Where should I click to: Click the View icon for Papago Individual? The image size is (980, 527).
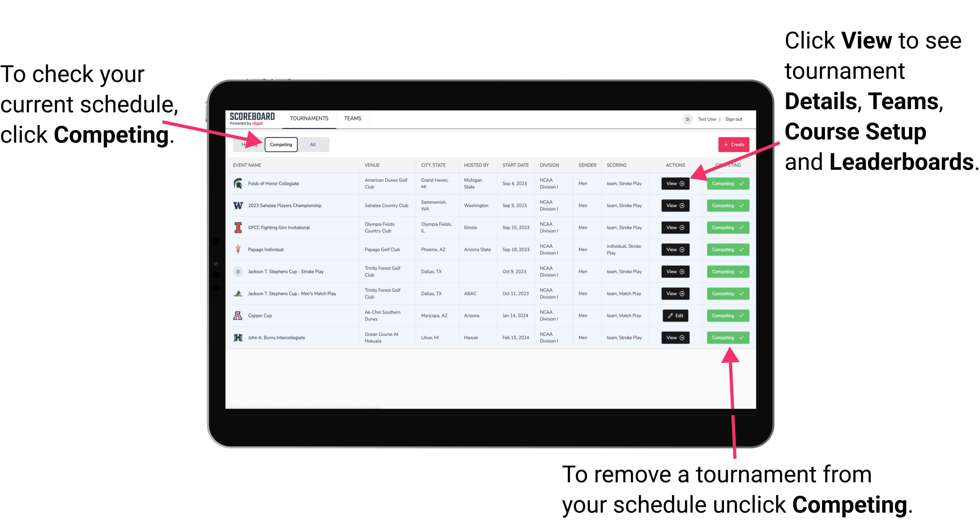tap(675, 249)
